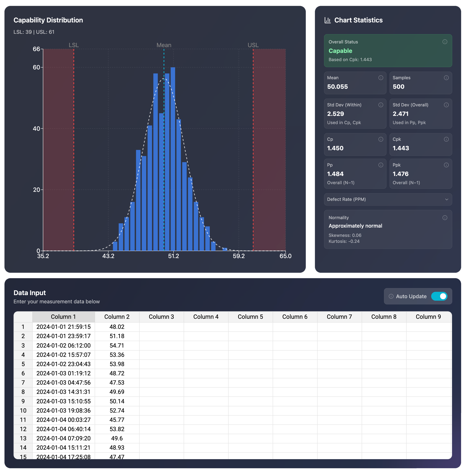This screenshot has width=466, height=476.
Task: Click the tallest histogram bar near 51.2
Action: [173, 159]
